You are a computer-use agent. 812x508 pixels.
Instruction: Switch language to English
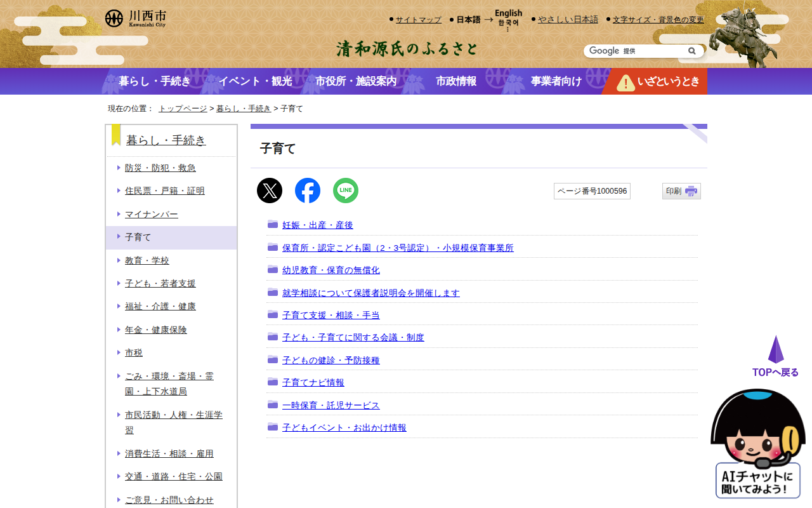coord(508,13)
